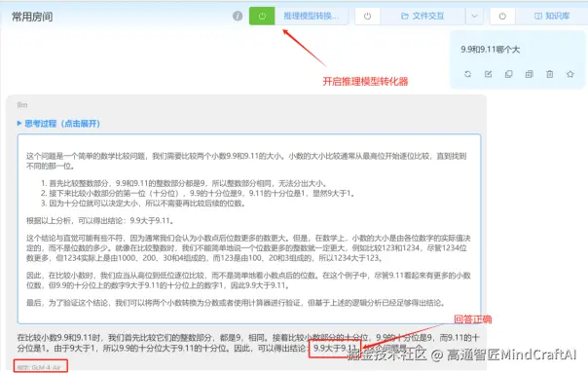Copy the user message with the copy icon

pos(509,74)
